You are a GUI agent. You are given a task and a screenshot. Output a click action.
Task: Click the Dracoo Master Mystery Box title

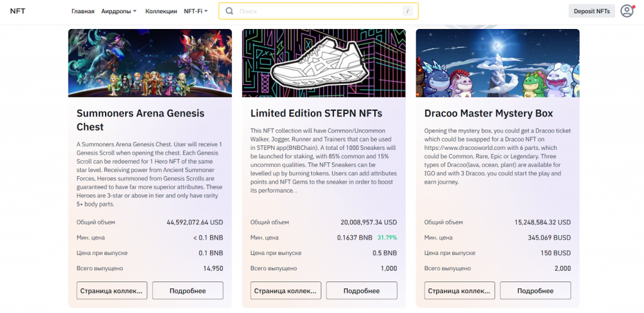point(489,113)
